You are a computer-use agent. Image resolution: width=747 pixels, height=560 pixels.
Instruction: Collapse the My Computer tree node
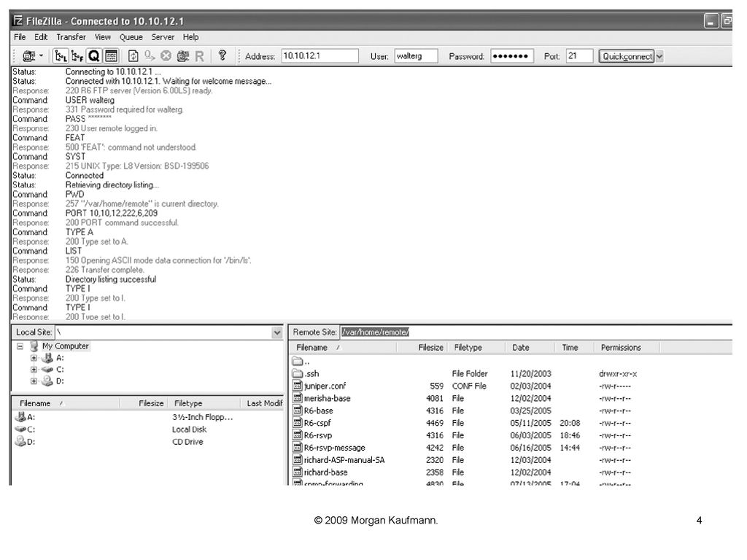coord(20,346)
